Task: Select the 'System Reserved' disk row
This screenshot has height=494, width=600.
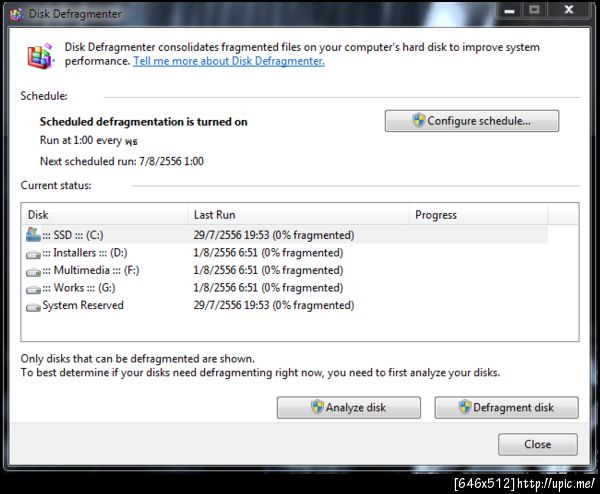Action: point(285,305)
